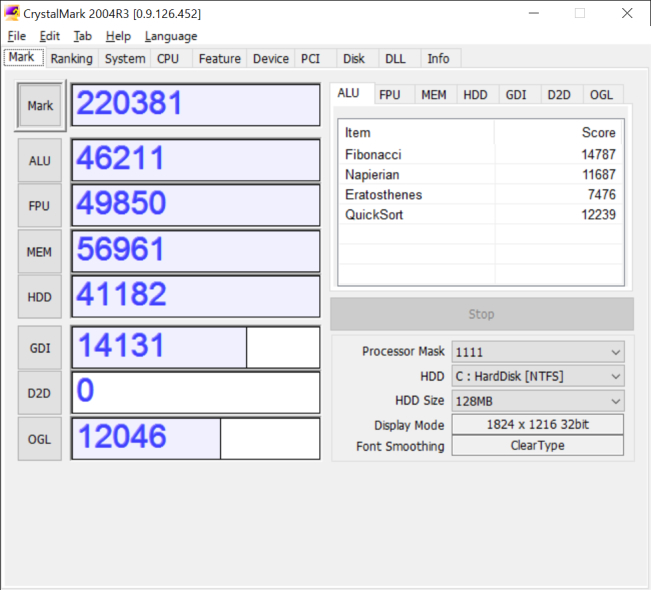Screen dimensions: 651x590
Task: Click the Stop button
Action: [x=482, y=314]
